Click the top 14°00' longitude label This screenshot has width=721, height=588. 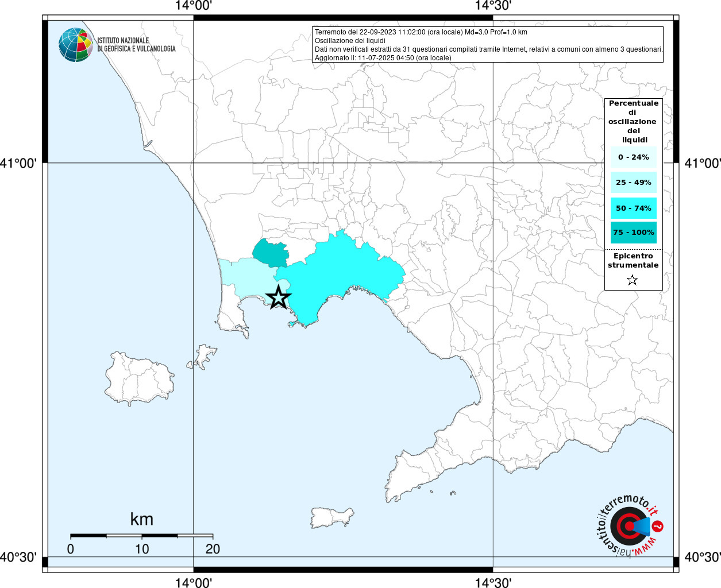(194, 6)
